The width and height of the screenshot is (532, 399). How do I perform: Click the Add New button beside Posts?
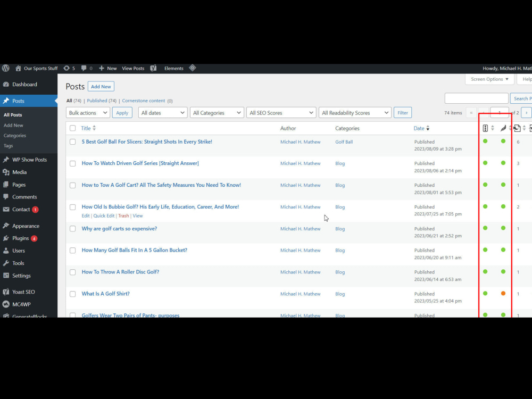coord(101,87)
